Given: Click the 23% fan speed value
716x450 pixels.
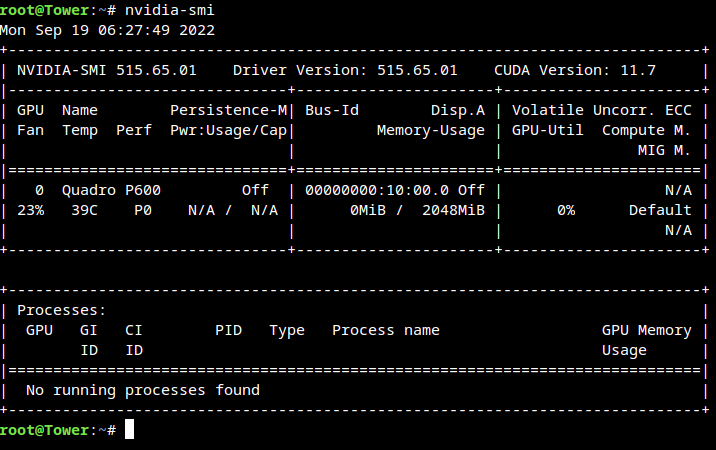Looking at the screenshot, I should click(31, 210).
